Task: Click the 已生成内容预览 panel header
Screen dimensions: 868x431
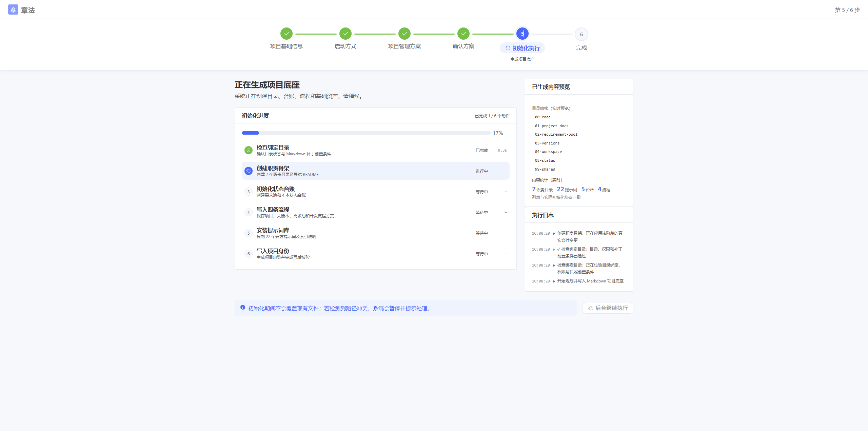Action: [x=579, y=87]
